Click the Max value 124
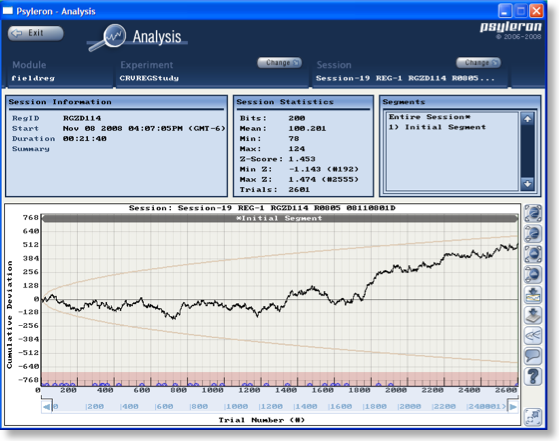This screenshot has width=559, height=441. pyautogui.click(x=296, y=149)
